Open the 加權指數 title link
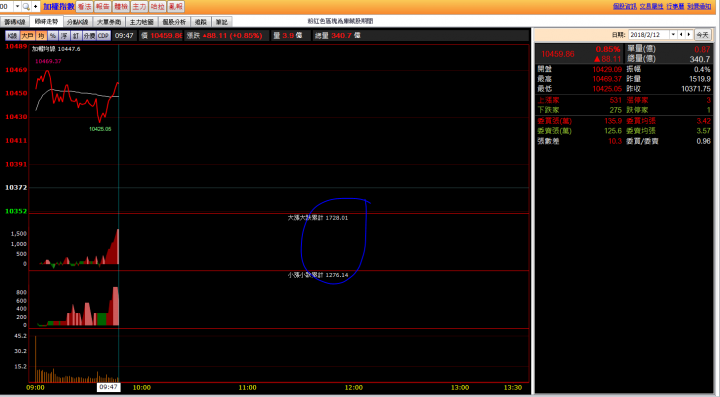720x397 pixels. [58, 6]
